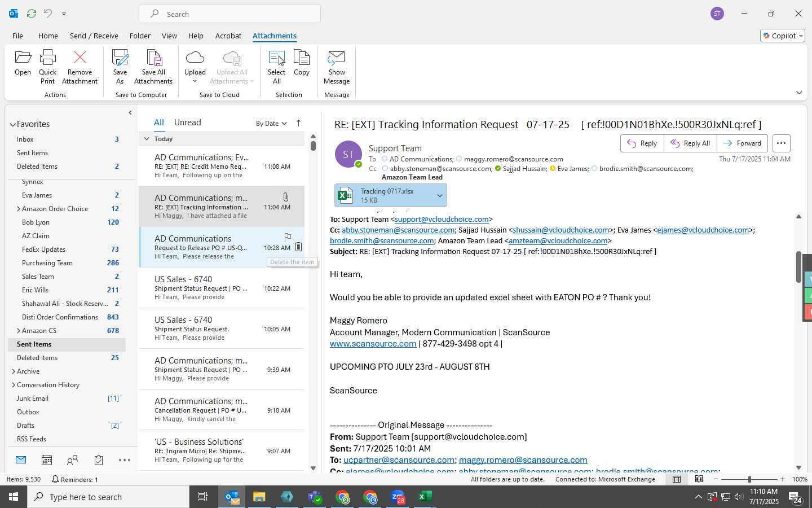The height and width of the screenshot is (508, 812).
Task: Click the Reply button
Action: coord(642,143)
